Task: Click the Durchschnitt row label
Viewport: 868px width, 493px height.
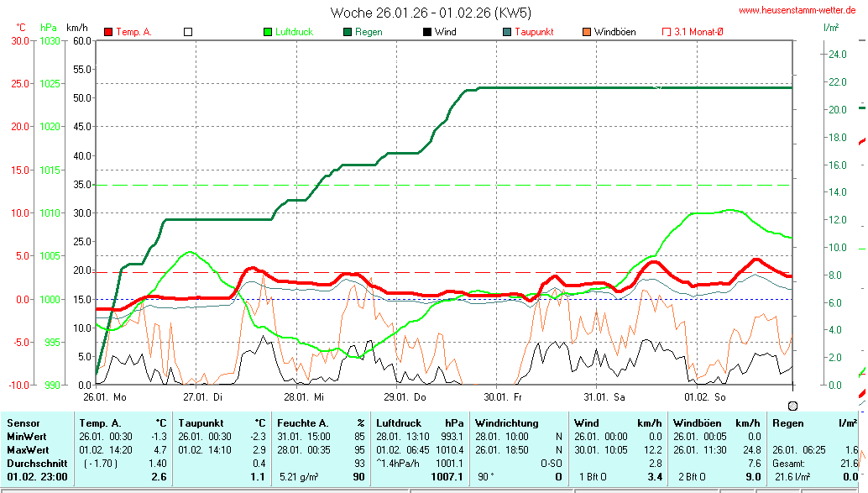Action: tap(35, 463)
